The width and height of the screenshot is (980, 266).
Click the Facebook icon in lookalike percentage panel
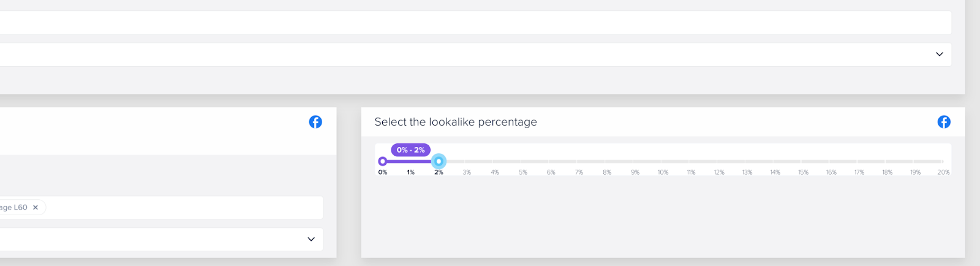pyautogui.click(x=944, y=122)
